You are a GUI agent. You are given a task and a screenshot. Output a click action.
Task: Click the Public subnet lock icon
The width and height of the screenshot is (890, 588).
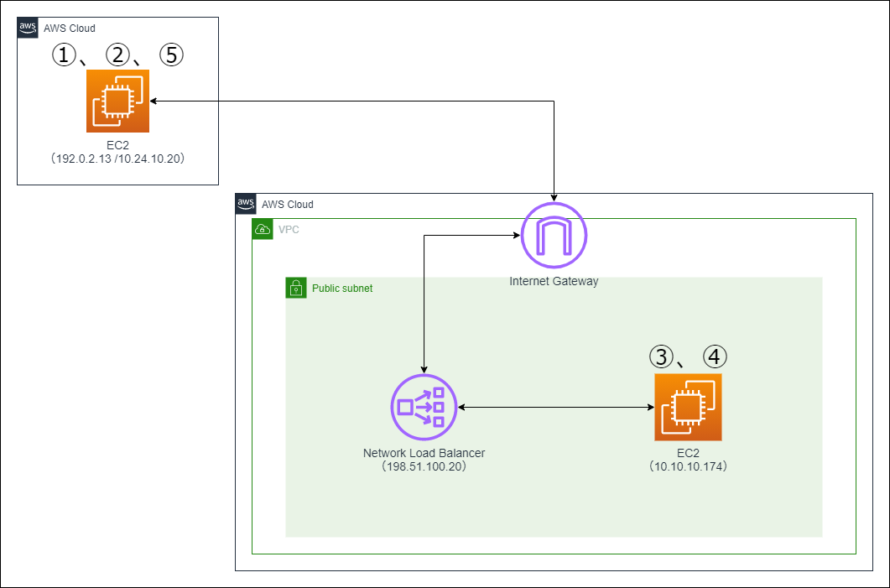click(297, 288)
